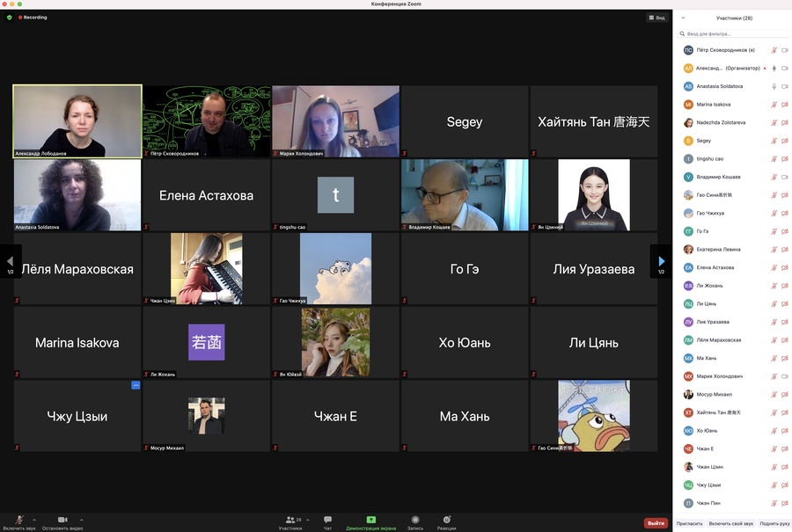Toggle Marina Isakova's camera icon in list
Image resolution: width=792 pixels, height=532 pixels.
[x=784, y=105]
